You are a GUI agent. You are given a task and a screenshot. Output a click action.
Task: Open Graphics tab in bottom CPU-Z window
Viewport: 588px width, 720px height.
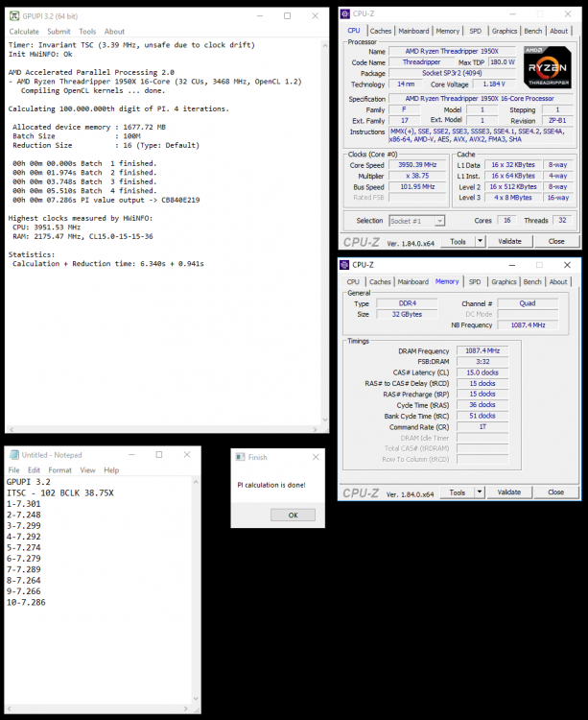tap(504, 281)
